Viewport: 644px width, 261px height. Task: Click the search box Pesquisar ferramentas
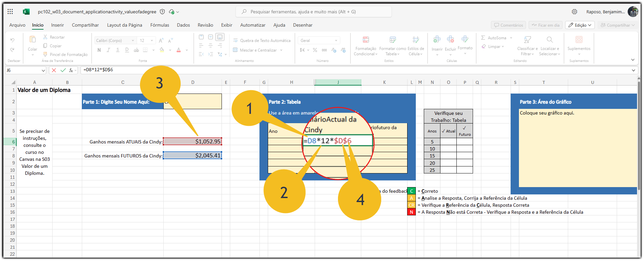coord(314,12)
